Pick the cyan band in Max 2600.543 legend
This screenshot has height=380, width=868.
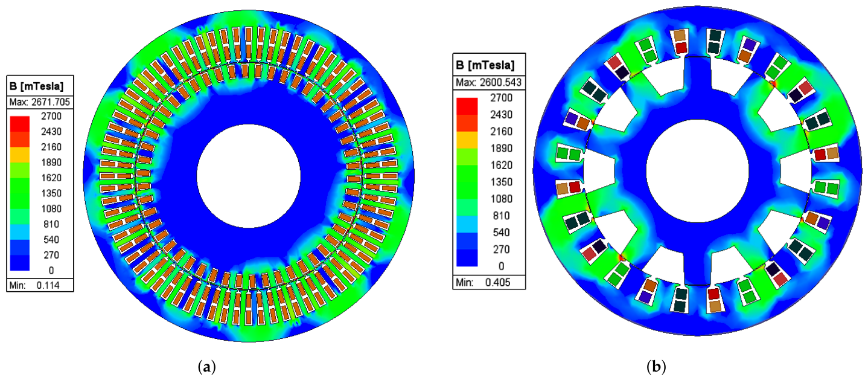click(x=468, y=224)
